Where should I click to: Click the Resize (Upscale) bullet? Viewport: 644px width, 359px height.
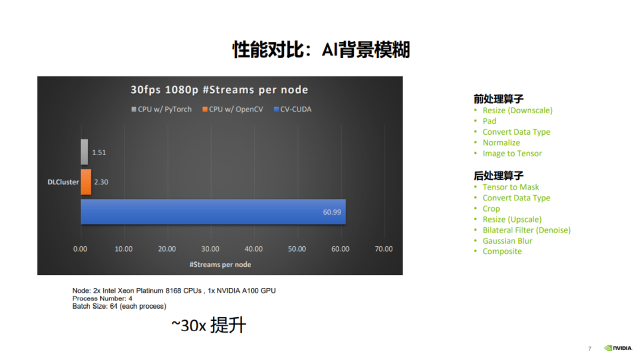(x=512, y=220)
